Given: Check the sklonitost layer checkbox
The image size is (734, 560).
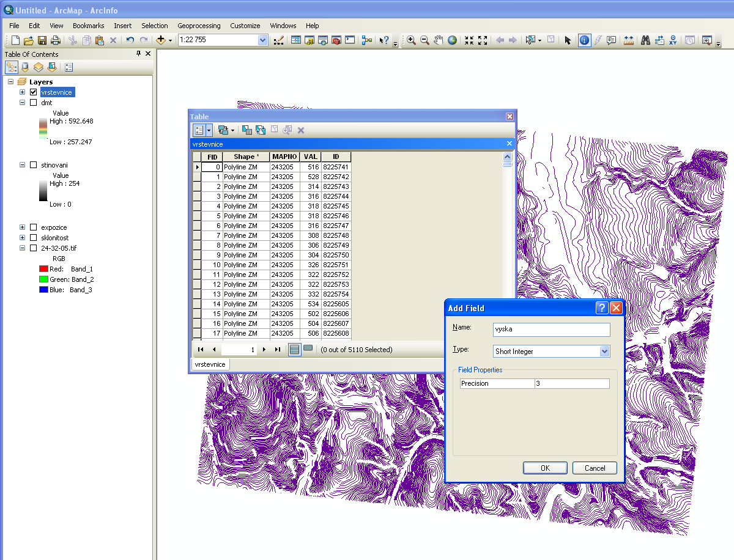Looking at the screenshot, I should point(34,238).
